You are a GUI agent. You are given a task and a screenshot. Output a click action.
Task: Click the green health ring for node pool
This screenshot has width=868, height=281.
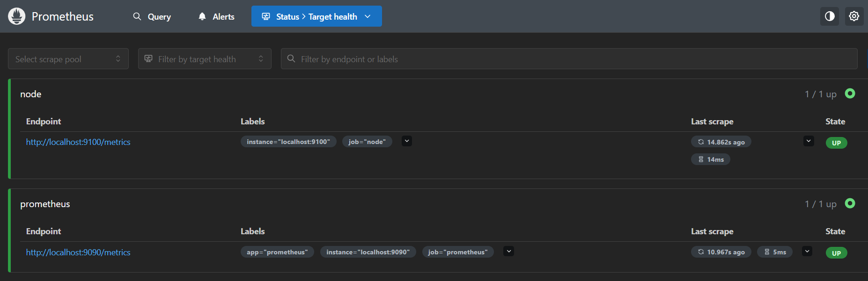(x=850, y=94)
